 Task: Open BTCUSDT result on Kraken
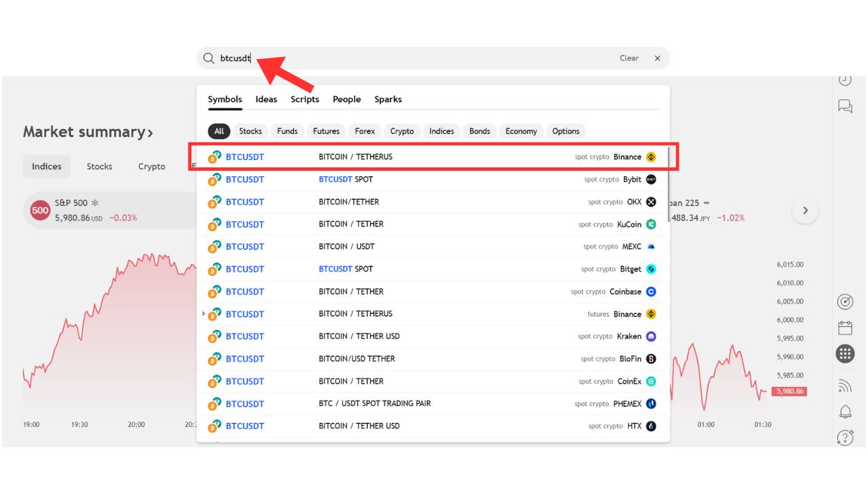[x=432, y=336]
